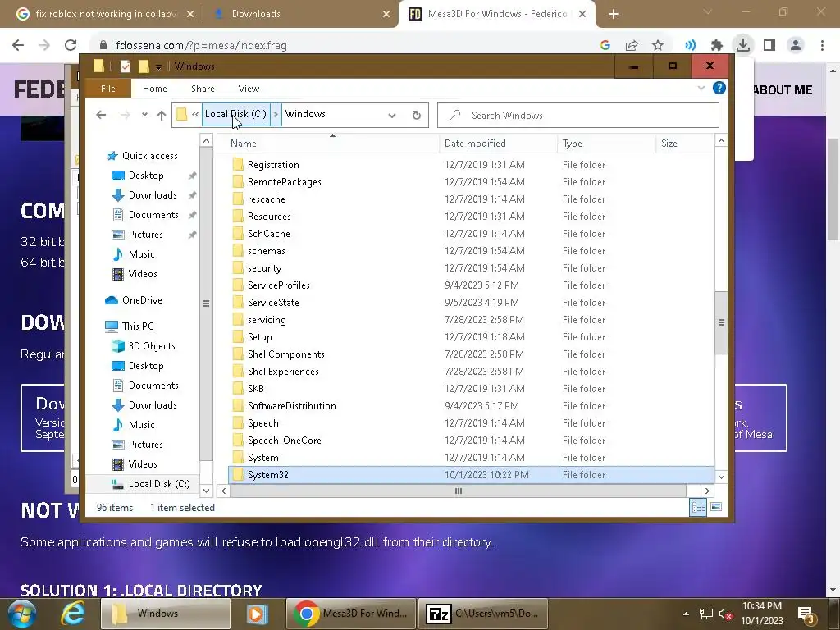Sort by the Name column header
840x630 pixels.
(243, 144)
